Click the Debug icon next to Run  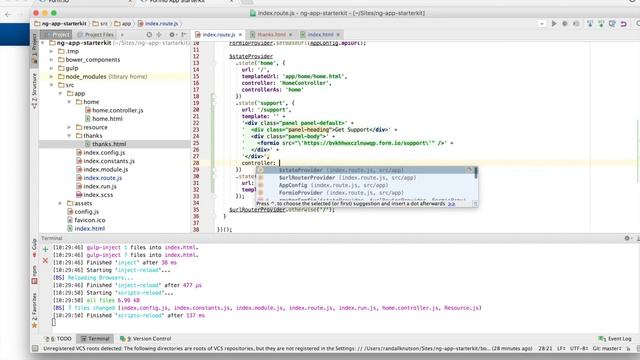tap(565, 24)
